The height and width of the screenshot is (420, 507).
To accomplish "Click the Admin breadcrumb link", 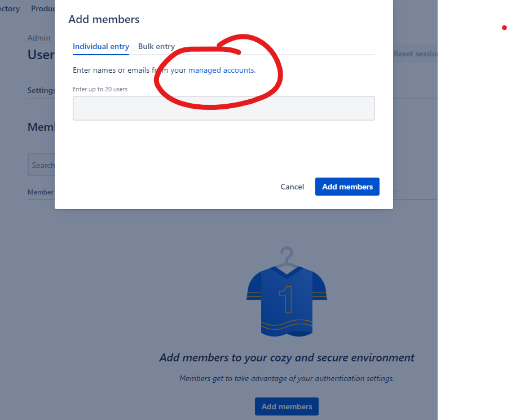I will tap(39, 38).
